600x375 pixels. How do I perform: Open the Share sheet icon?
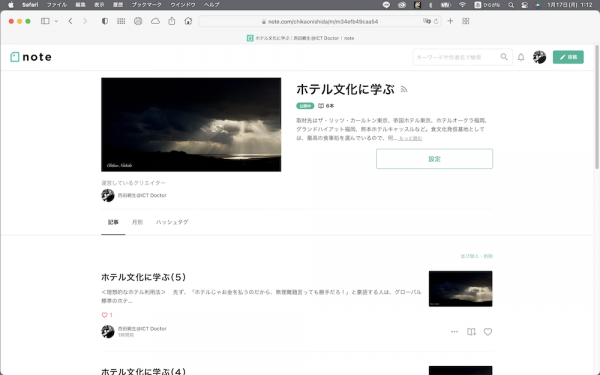(x=172, y=21)
